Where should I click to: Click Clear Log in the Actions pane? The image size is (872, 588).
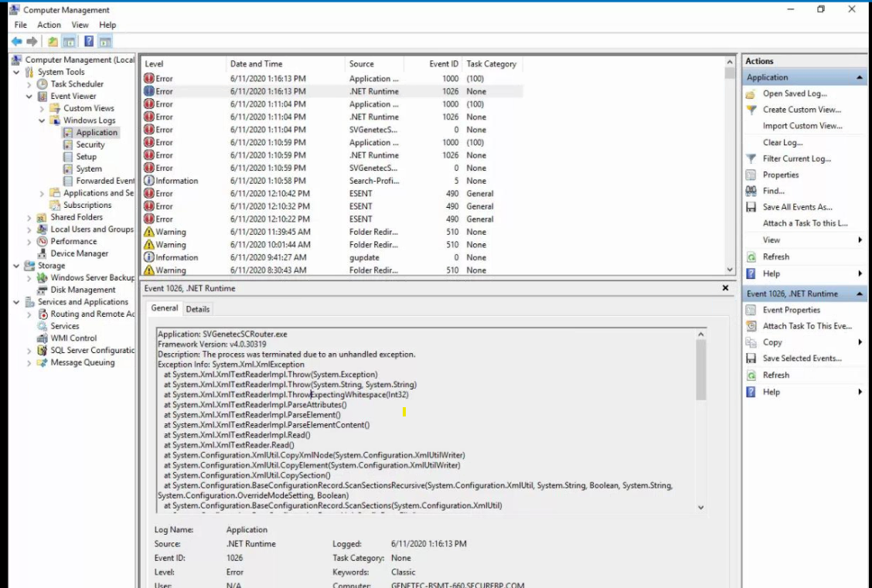tap(782, 142)
